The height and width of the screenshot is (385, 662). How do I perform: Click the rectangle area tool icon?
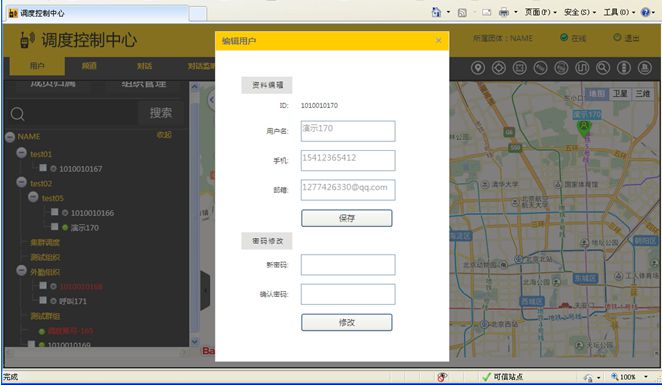pos(519,68)
